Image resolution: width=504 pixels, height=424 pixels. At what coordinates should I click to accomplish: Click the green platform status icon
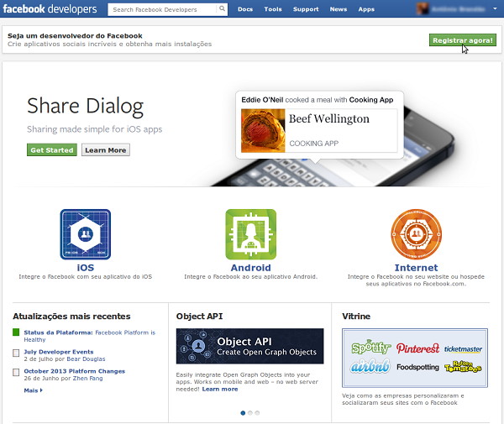17,332
